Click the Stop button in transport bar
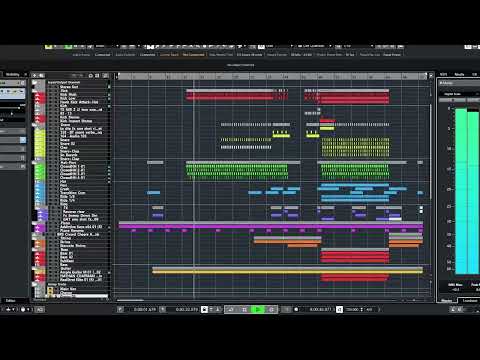 244,309
